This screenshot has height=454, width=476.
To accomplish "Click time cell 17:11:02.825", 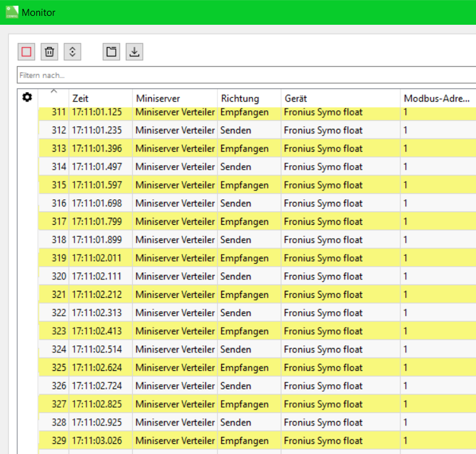I will point(97,404).
